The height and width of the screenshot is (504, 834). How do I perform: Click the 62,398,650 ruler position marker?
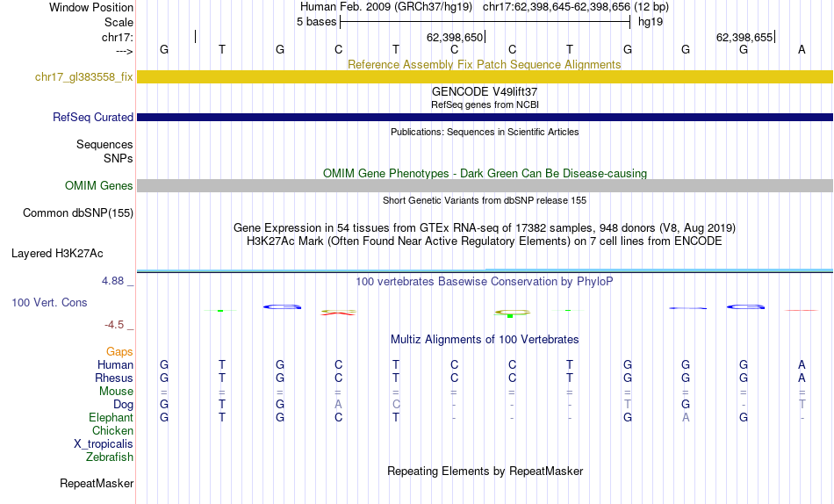[455, 37]
